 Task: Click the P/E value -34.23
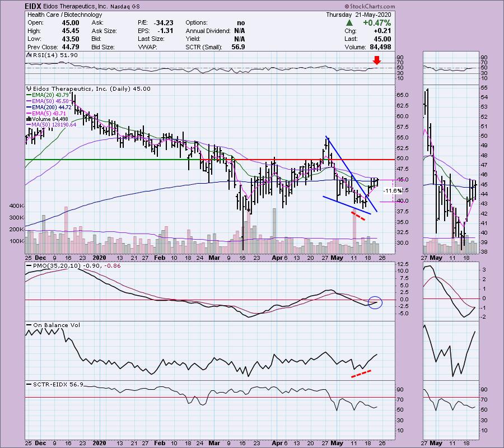[164, 23]
